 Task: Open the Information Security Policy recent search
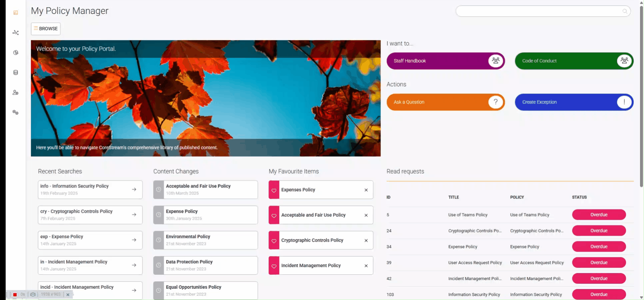[90, 189]
